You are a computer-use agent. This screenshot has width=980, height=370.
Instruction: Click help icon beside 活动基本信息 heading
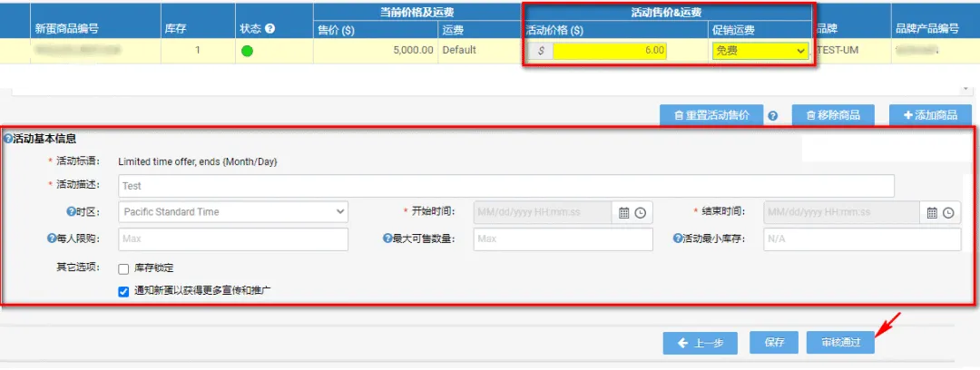(8, 140)
